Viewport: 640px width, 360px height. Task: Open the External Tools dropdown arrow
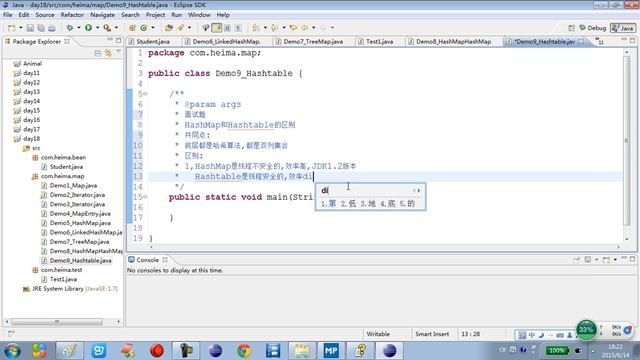(x=116, y=28)
